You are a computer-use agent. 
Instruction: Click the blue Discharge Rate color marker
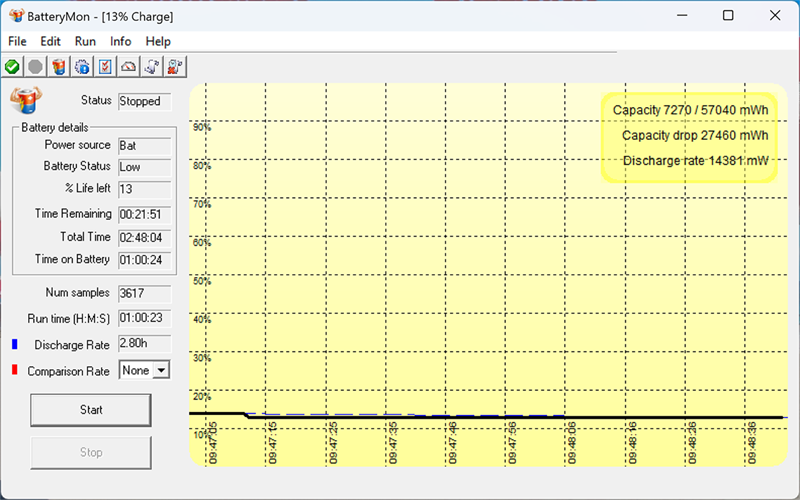(15, 344)
